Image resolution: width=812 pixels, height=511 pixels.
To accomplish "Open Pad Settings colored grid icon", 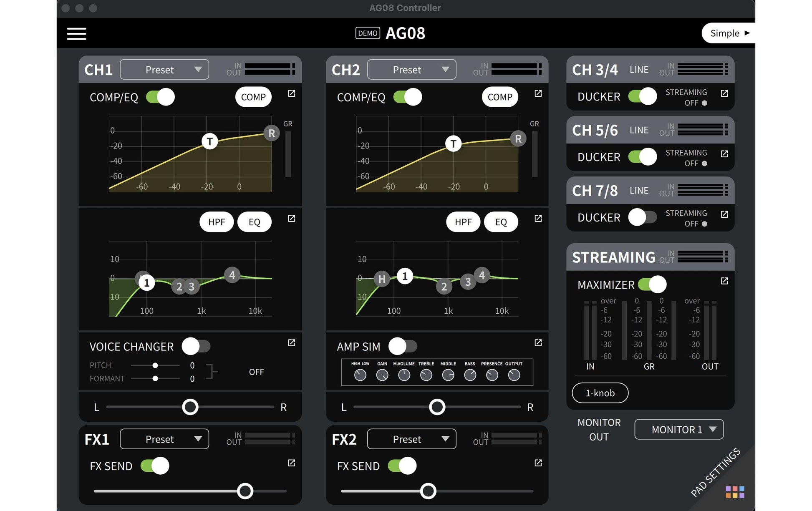I will pyautogui.click(x=735, y=492).
